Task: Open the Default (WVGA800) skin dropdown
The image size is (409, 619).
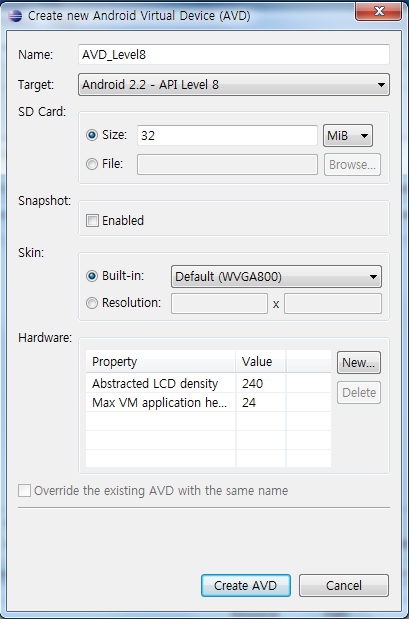Action: (276, 276)
